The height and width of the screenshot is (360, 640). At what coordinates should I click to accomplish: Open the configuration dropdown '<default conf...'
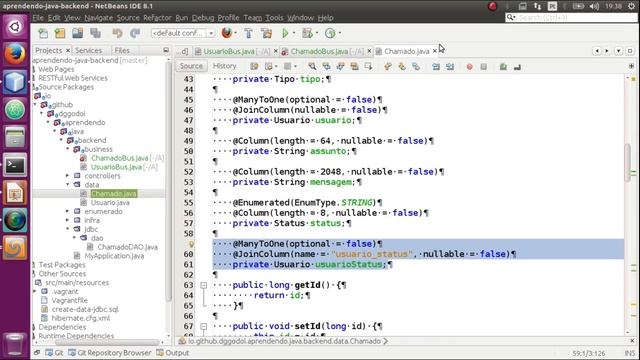coord(183,33)
